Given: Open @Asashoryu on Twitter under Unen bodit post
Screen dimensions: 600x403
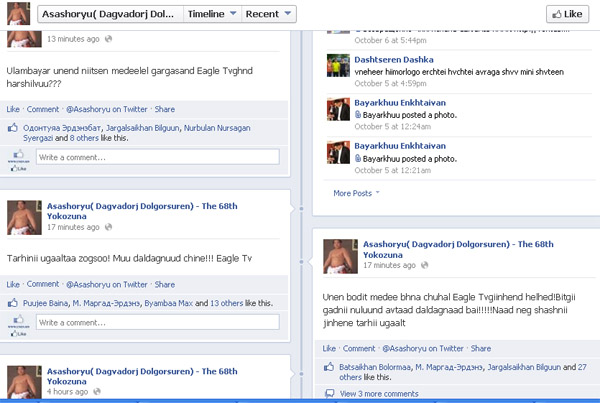Looking at the screenshot, I should 423,348.
